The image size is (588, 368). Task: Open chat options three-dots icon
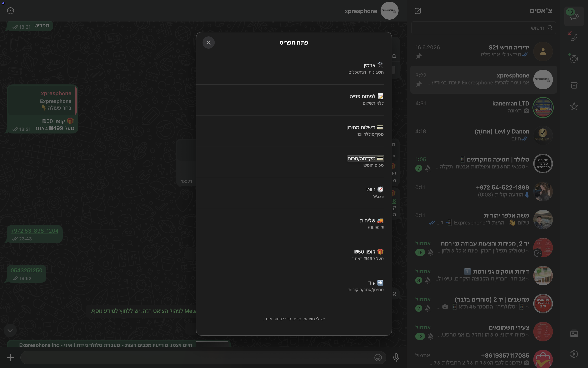pos(10,11)
